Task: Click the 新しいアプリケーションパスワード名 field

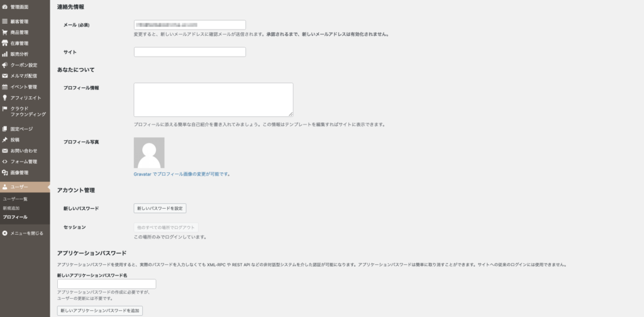Action: click(x=106, y=284)
